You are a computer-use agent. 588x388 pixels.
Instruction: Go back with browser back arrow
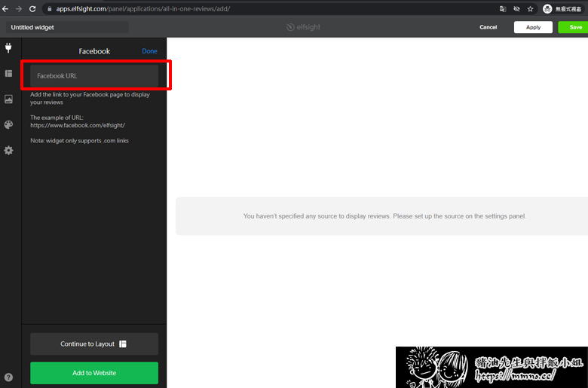(x=5, y=8)
